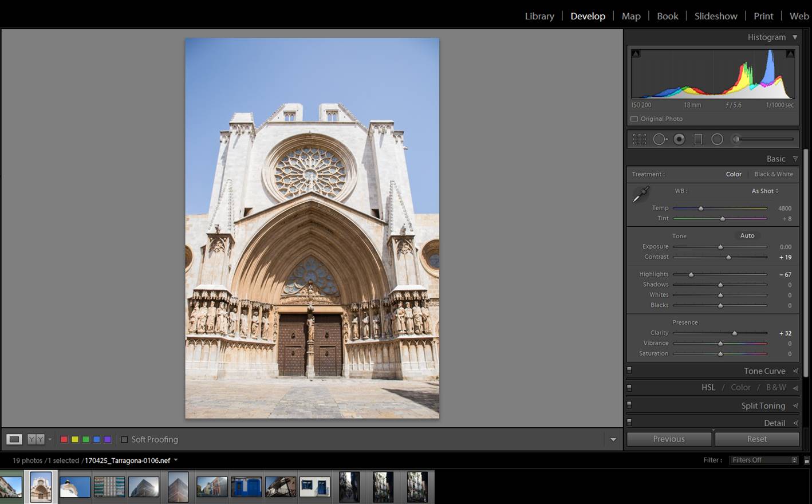The height and width of the screenshot is (504, 812).
Task: Click the 1/1000 sec shutter readout
Action: (780, 105)
